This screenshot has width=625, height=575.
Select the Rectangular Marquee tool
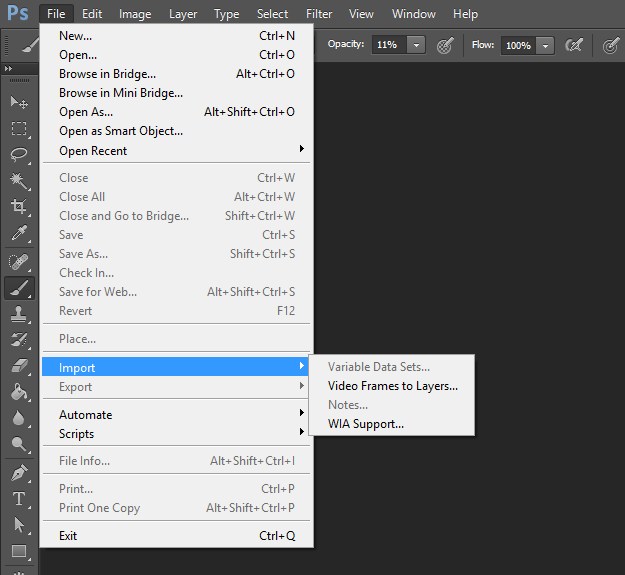tap(19, 129)
